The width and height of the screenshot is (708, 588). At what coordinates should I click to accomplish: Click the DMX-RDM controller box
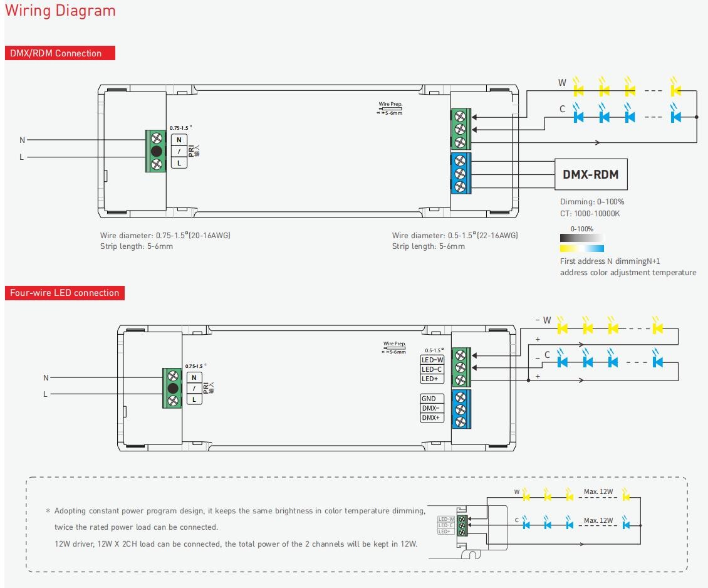(x=590, y=174)
